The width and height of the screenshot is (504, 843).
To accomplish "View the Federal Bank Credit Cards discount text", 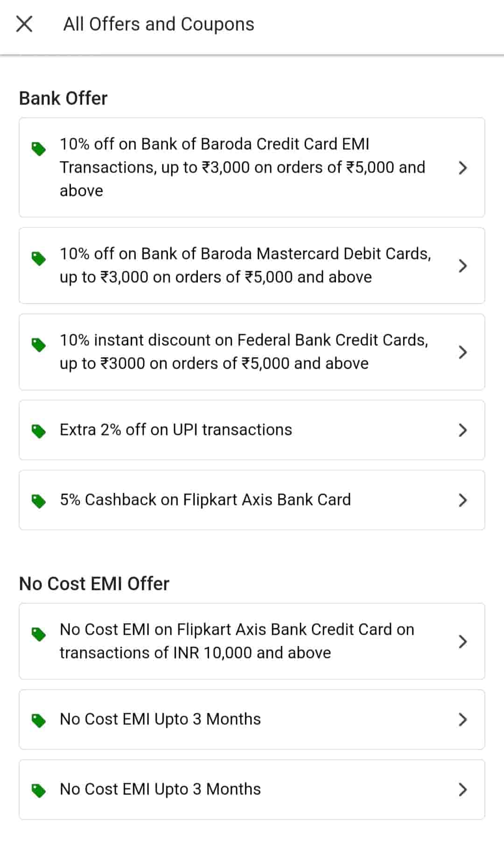I will click(x=244, y=351).
